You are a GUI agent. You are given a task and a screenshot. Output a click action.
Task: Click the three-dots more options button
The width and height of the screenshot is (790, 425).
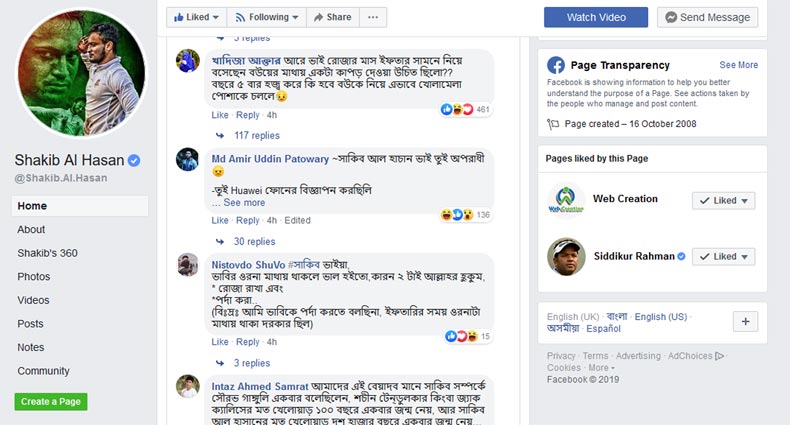tap(373, 17)
